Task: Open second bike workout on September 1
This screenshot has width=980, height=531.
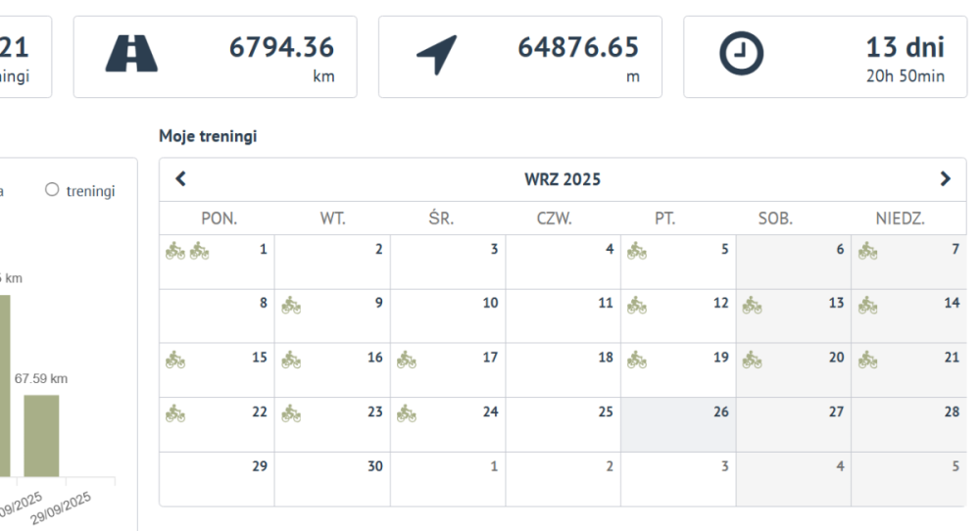Action: 200,252
